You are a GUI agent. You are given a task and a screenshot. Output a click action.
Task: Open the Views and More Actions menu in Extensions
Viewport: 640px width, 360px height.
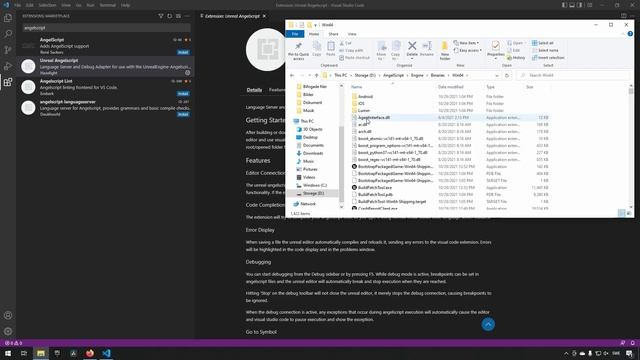click(x=187, y=16)
